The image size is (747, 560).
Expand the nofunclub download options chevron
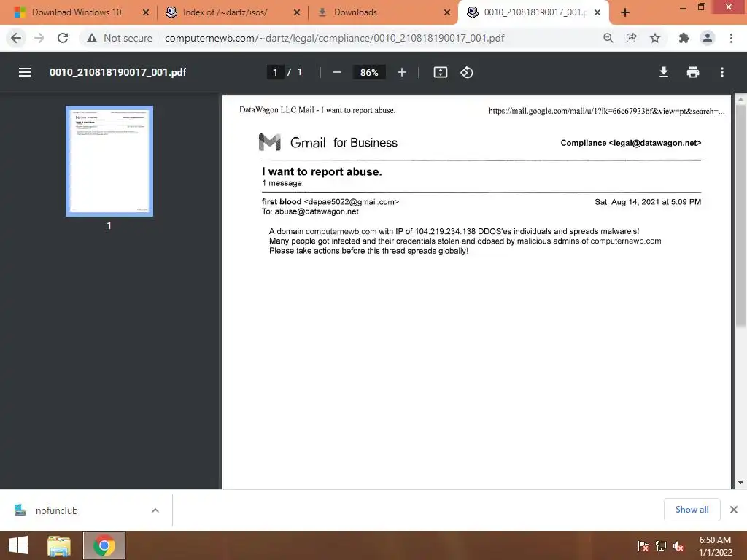tap(155, 510)
